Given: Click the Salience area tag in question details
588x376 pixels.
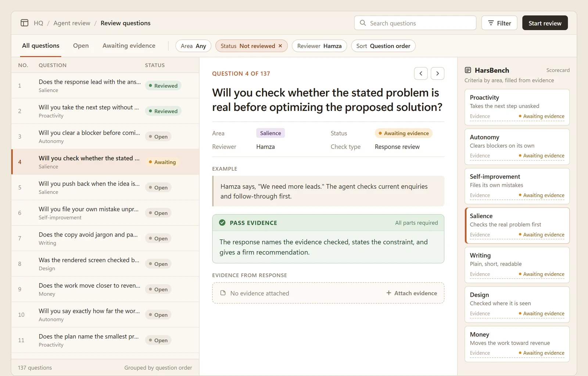Looking at the screenshot, I should click(270, 133).
